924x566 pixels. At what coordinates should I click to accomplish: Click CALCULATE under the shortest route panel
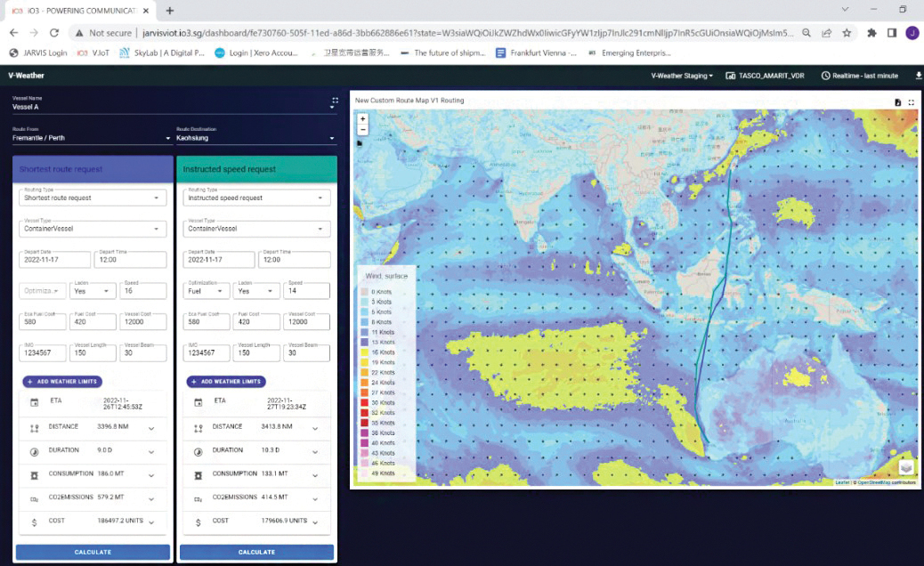pos(93,552)
